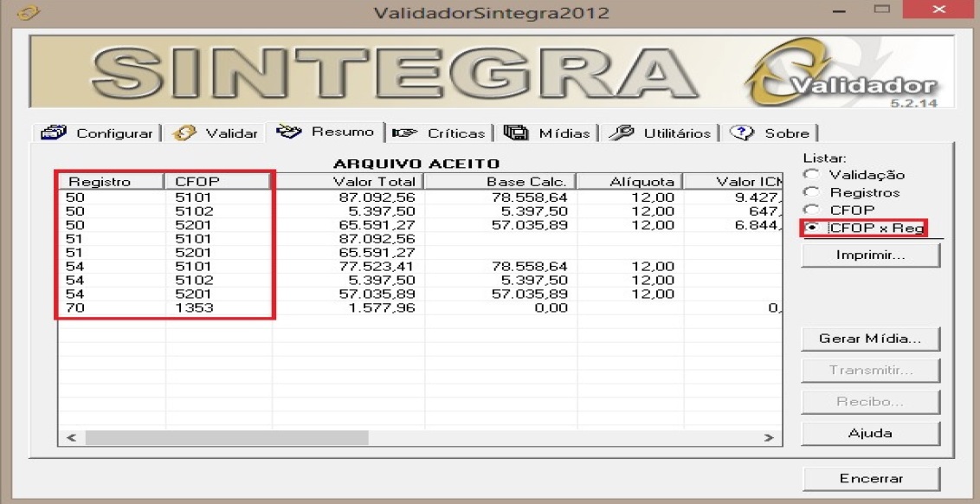Click the Utilitários wrench icon
The height and width of the screenshot is (504, 980).
622,133
